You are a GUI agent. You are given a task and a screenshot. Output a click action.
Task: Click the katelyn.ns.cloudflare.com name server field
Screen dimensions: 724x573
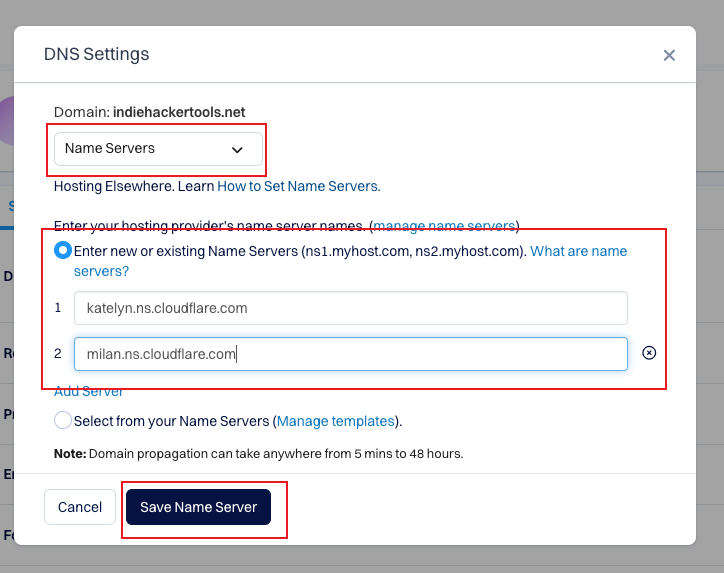351,308
